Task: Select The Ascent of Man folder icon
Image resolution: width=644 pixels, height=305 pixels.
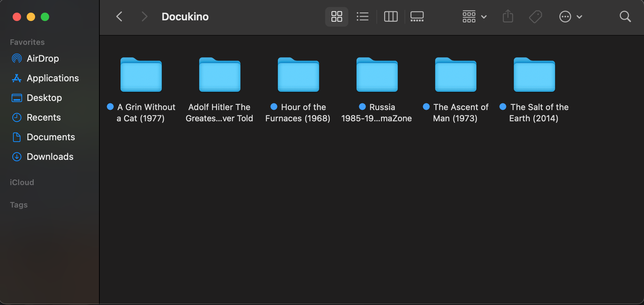Action: coord(456,74)
